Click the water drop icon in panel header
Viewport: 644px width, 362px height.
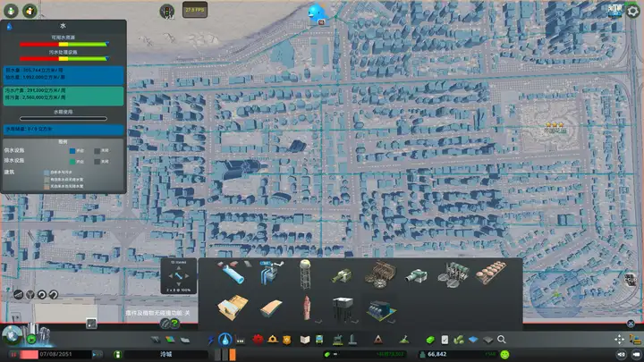coord(9,26)
